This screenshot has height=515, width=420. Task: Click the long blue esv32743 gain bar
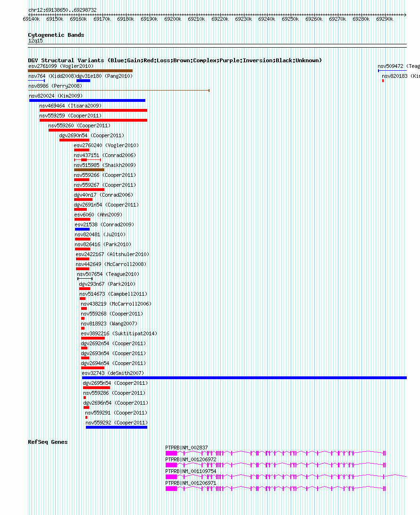(244, 378)
